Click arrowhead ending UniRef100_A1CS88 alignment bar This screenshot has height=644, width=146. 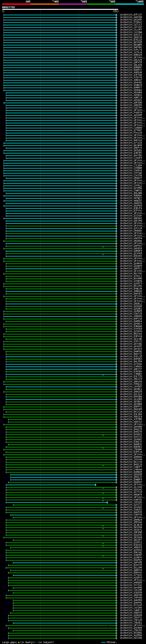click(117, 638)
